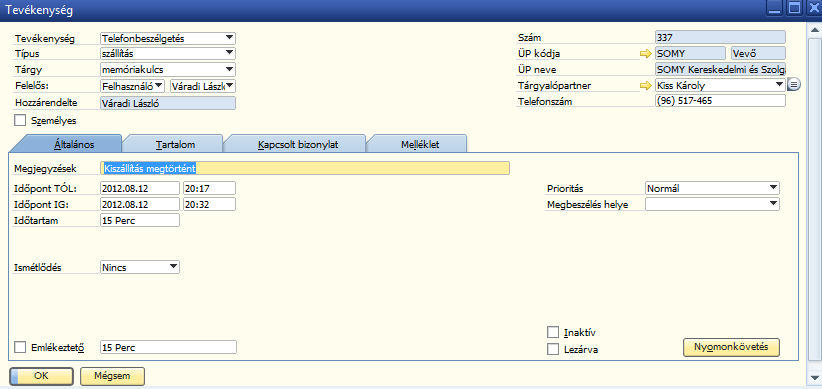
Task: Toggle the Személyes checkbox
Action: pyautogui.click(x=20, y=121)
